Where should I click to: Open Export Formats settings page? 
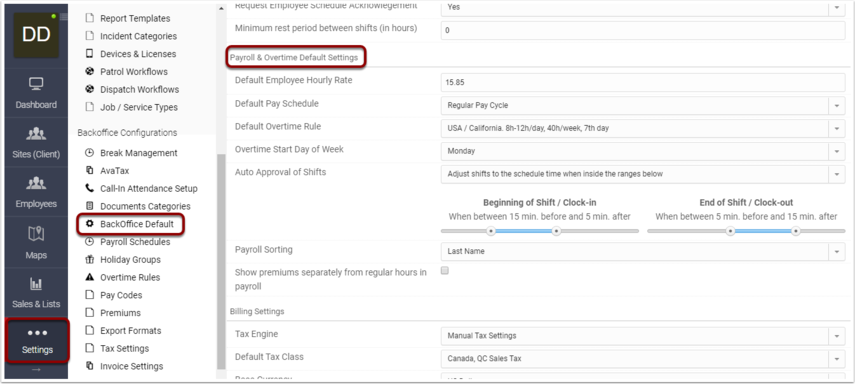131,331
